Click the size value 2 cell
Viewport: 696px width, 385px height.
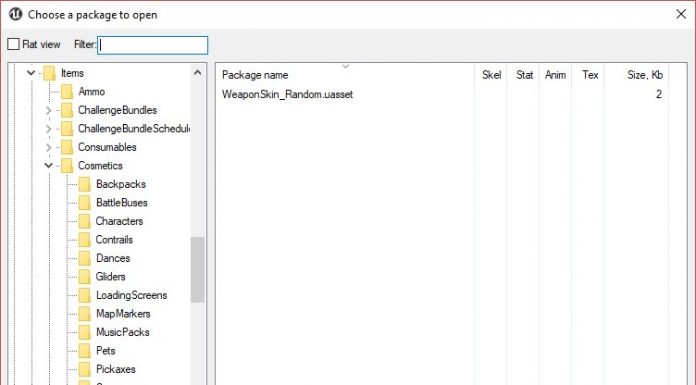pos(659,94)
